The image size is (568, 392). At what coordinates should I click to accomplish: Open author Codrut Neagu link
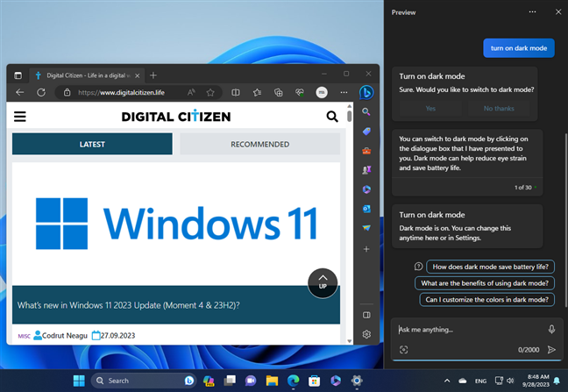(65, 336)
